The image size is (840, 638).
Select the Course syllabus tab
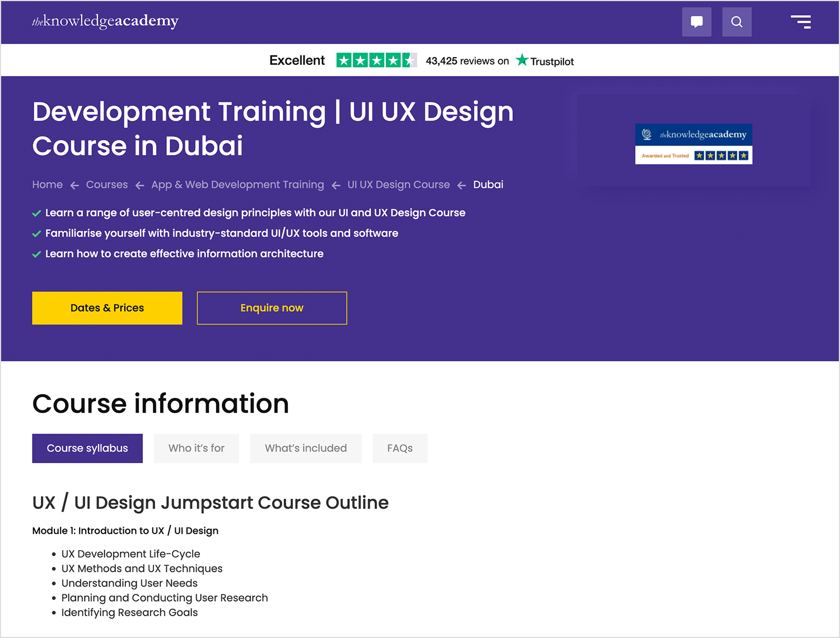[x=87, y=448]
